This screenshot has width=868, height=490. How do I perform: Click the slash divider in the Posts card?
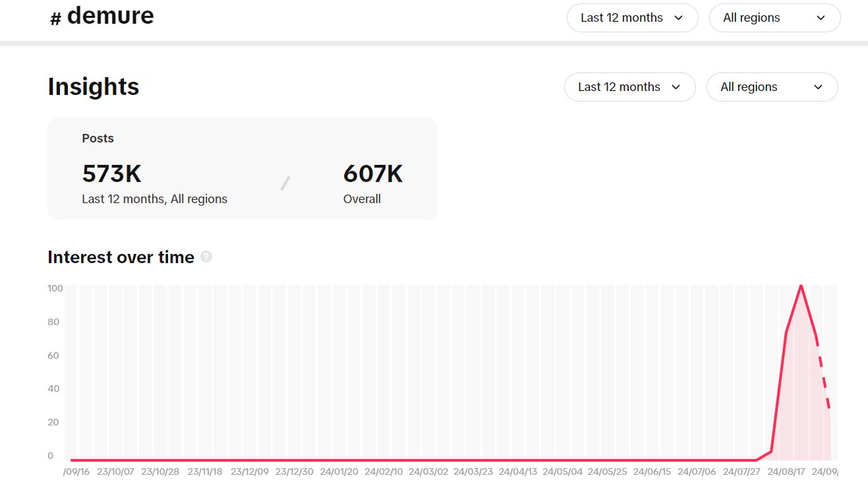coord(285,183)
